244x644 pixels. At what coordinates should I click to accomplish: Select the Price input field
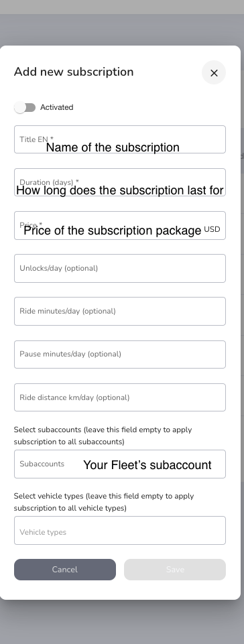(120, 225)
